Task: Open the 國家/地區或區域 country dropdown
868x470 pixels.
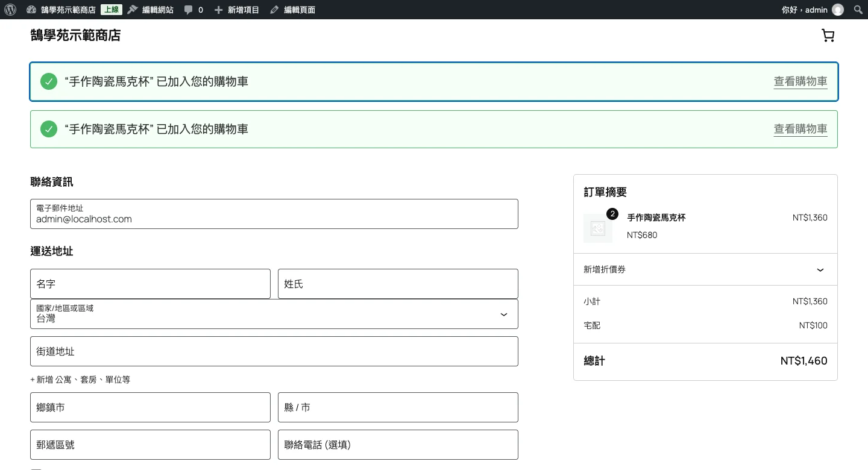Action: coord(274,314)
